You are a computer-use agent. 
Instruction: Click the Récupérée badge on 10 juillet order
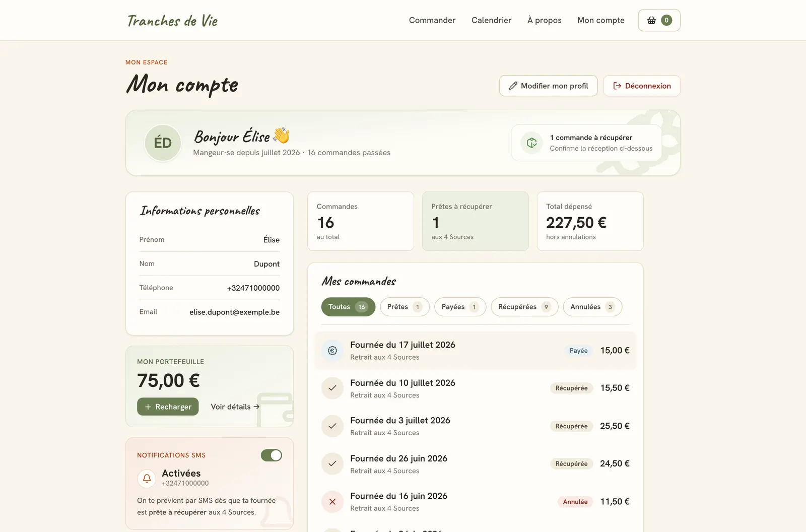point(571,388)
